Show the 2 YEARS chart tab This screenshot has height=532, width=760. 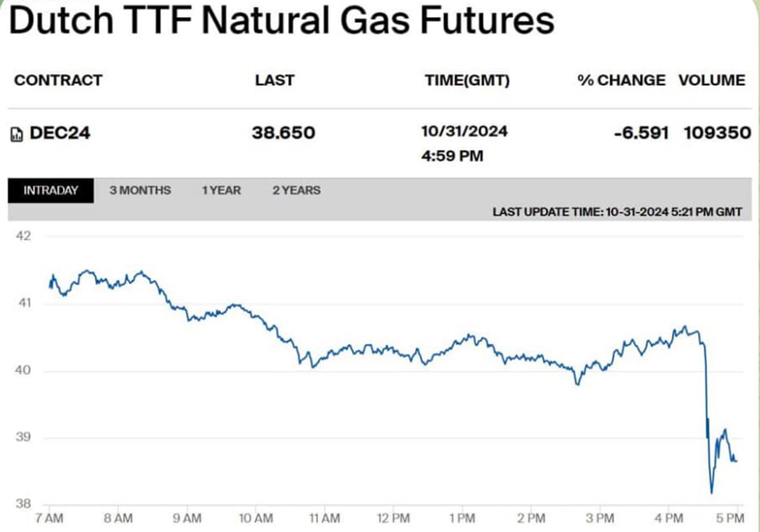click(296, 191)
